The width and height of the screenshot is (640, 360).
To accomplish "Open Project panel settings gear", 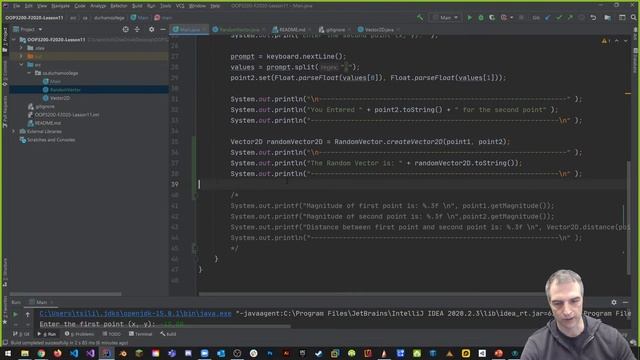I will 151,29.
